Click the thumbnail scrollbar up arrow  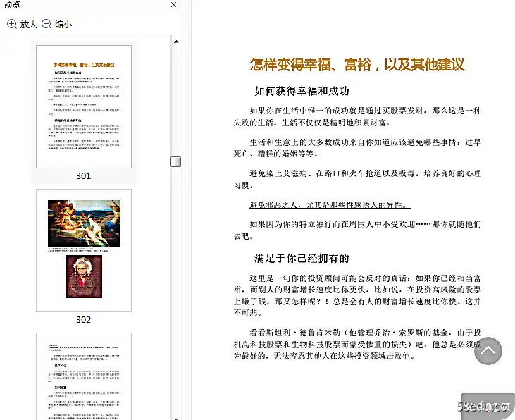(176, 42)
